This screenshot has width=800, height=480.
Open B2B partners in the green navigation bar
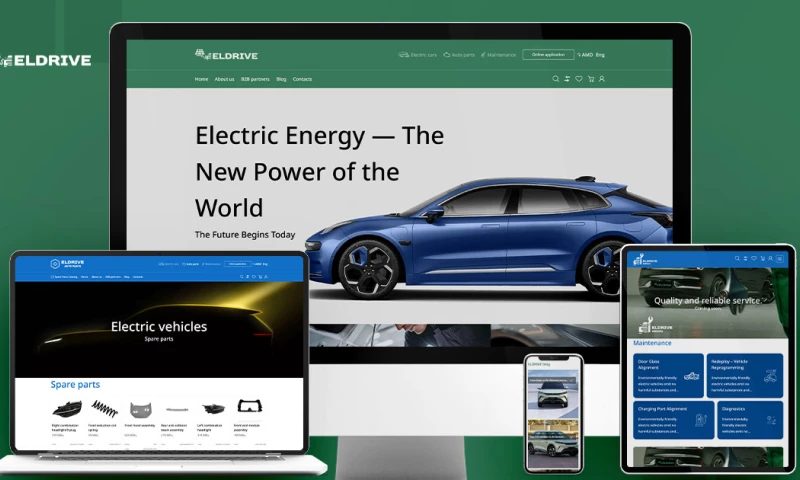click(x=255, y=79)
